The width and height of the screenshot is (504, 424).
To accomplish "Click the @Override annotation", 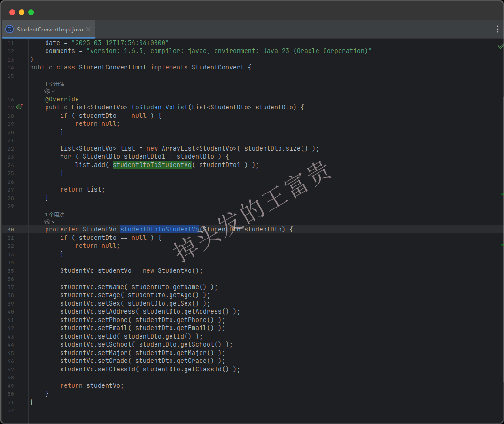I will [x=62, y=99].
